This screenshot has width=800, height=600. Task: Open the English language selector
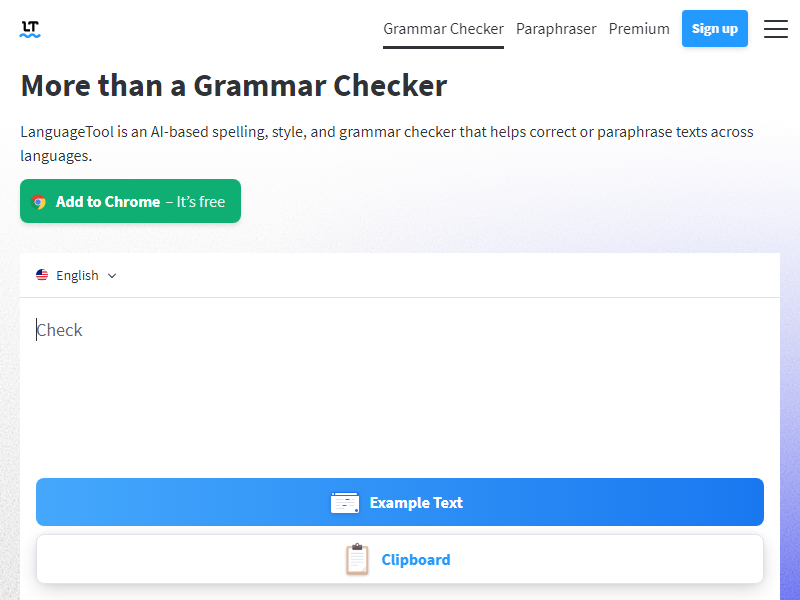click(77, 275)
